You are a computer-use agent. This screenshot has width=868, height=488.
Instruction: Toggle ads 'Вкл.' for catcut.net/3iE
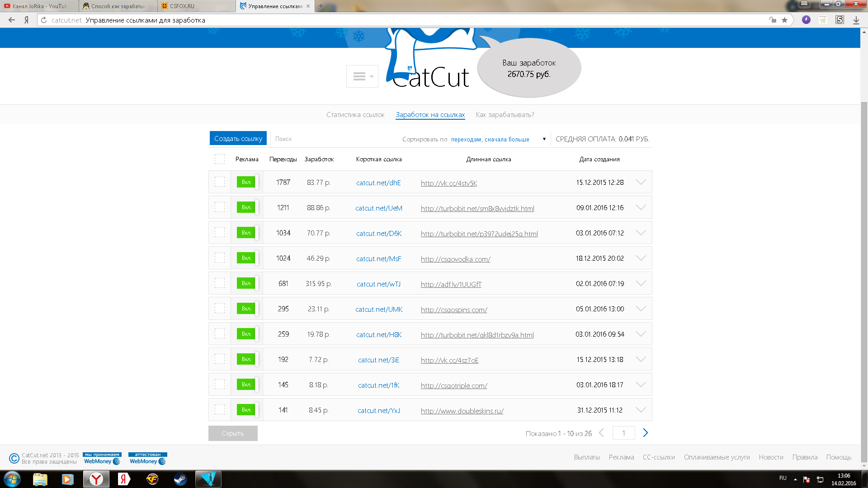point(247,359)
